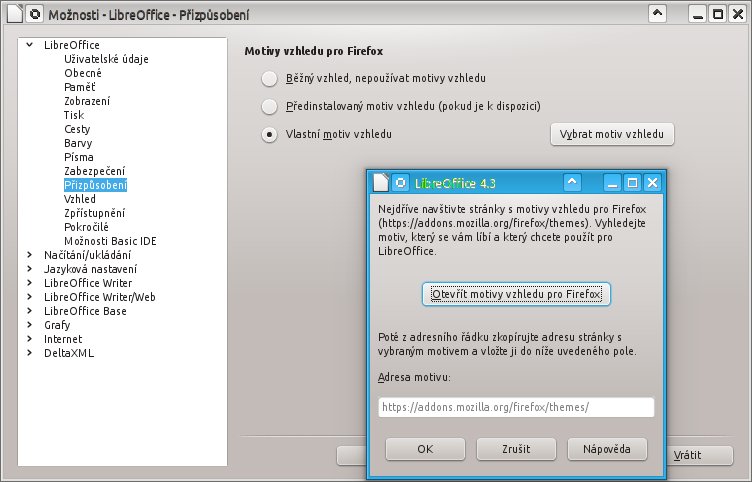The width and height of the screenshot is (752, 482).
Task: Select Pokročilé in the tree
Action: [86, 227]
